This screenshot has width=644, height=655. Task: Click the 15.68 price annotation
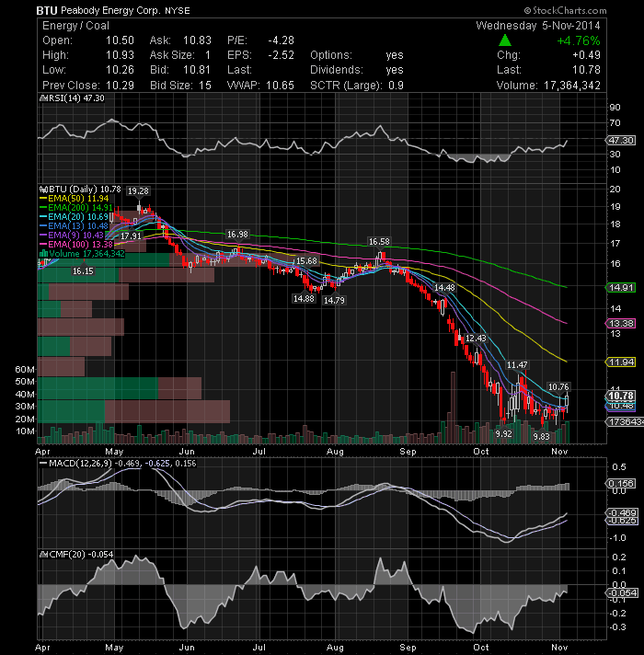pos(306,261)
